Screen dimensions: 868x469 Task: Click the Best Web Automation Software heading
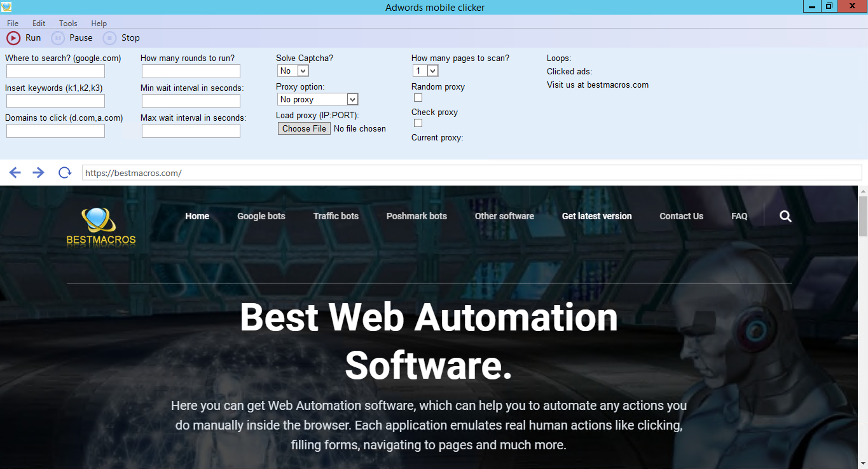429,341
